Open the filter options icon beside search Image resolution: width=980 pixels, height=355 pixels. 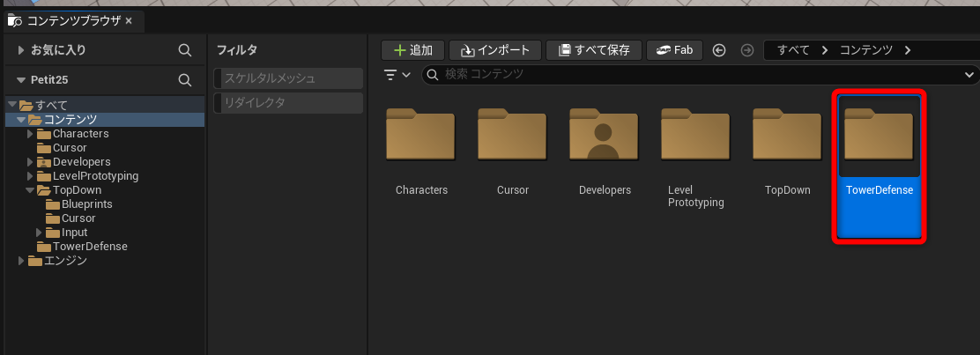coord(397,75)
